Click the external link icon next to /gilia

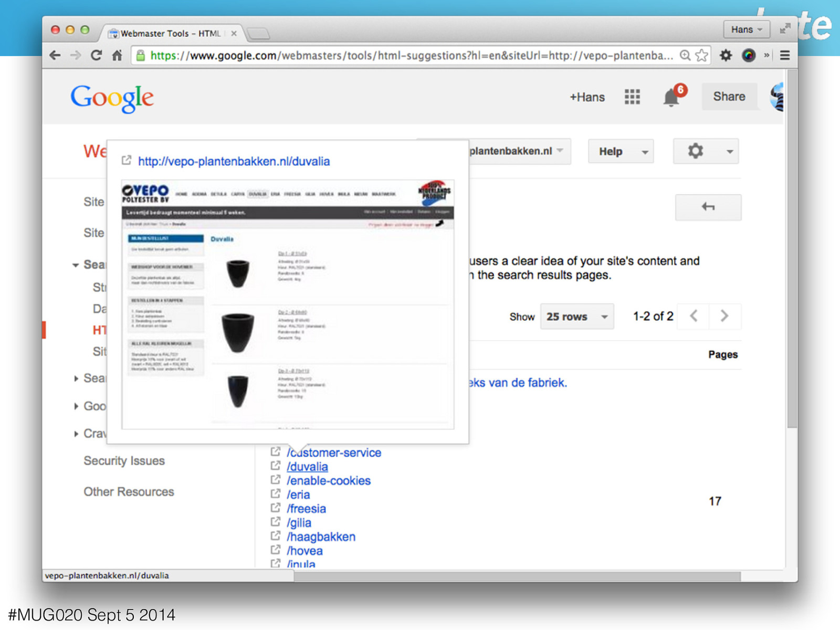coord(276,522)
